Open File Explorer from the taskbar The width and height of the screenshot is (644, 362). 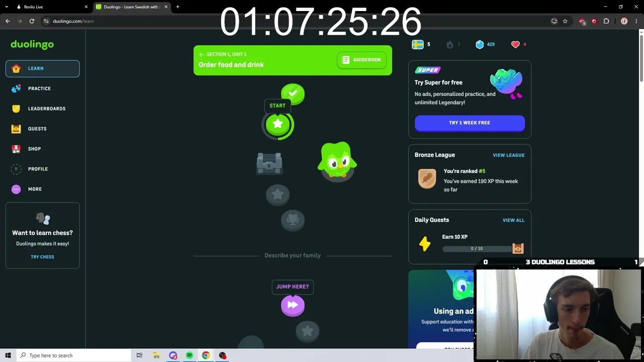[x=156, y=355]
